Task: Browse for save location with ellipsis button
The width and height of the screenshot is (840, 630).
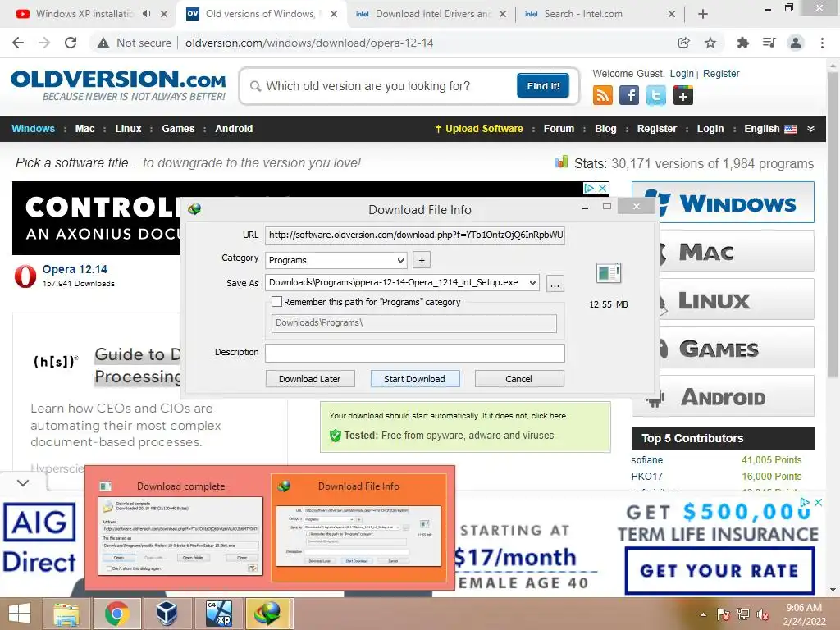Action: pyautogui.click(x=555, y=283)
